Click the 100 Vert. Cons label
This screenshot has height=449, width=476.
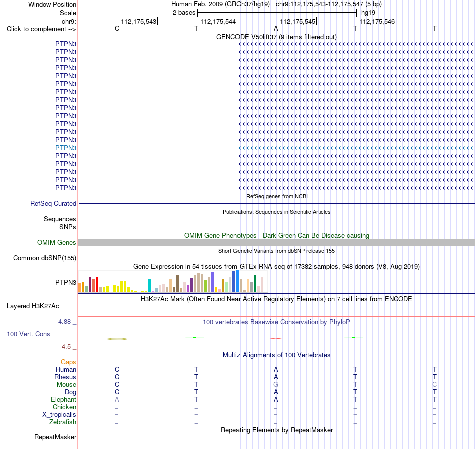[28, 334]
